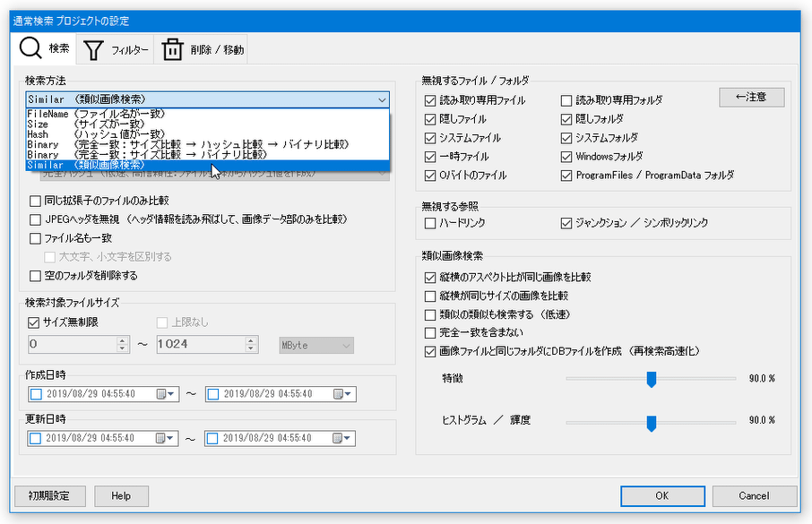Toggle 作成日時 end date checkbox
The height and width of the screenshot is (524, 812).
coord(212,394)
